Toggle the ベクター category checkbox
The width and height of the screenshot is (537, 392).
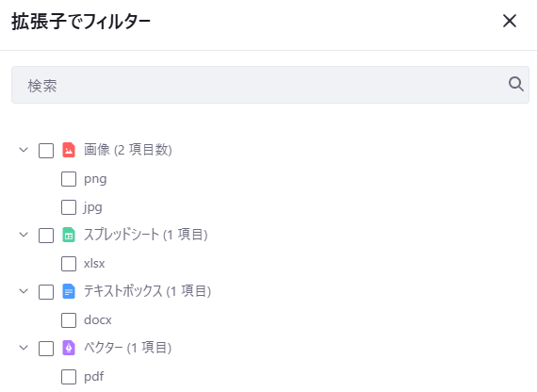(x=46, y=349)
